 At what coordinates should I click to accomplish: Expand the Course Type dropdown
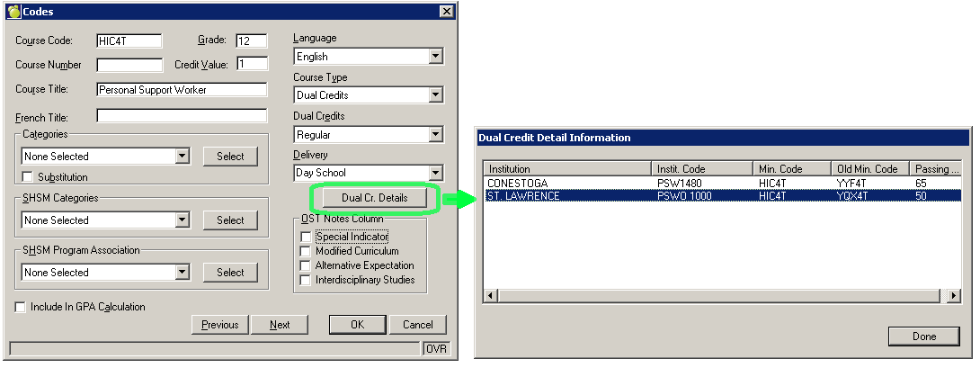pyautogui.click(x=436, y=94)
